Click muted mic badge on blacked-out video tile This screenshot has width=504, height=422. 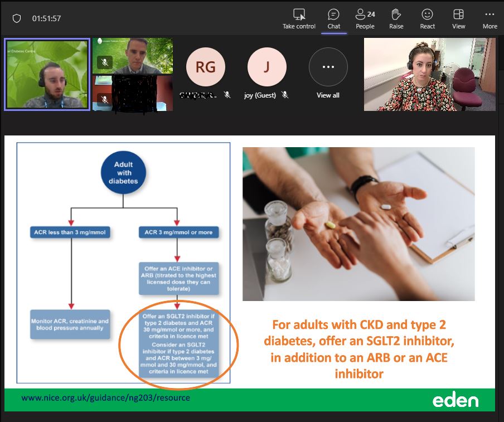pyautogui.click(x=105, y=99)
